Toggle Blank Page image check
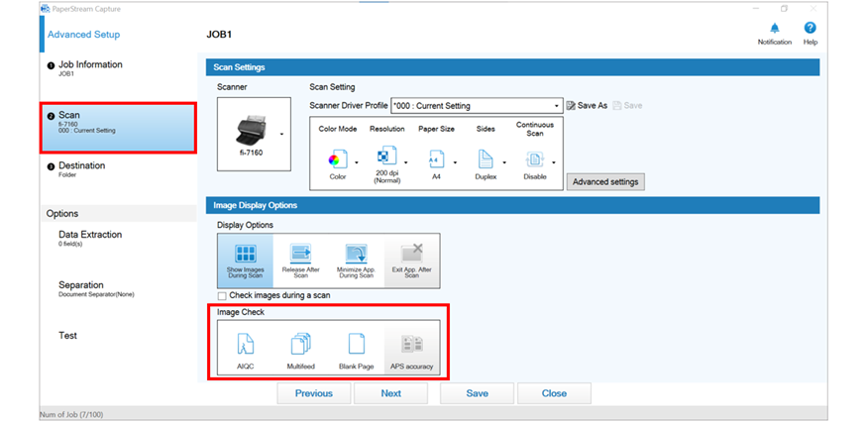Image resolution: width=868 pixels, height=422 pixels. tap(356, 348)
